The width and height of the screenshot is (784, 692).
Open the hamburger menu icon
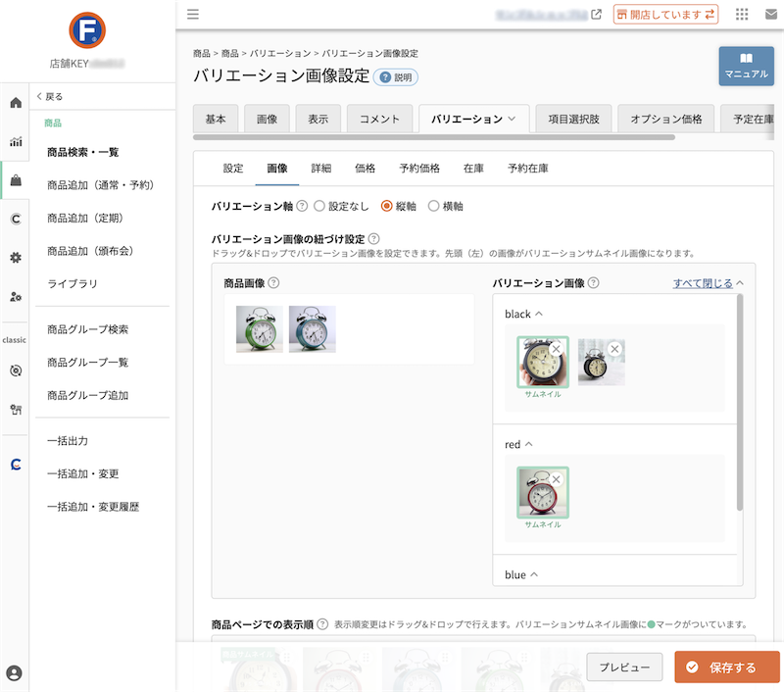(193, 14)
